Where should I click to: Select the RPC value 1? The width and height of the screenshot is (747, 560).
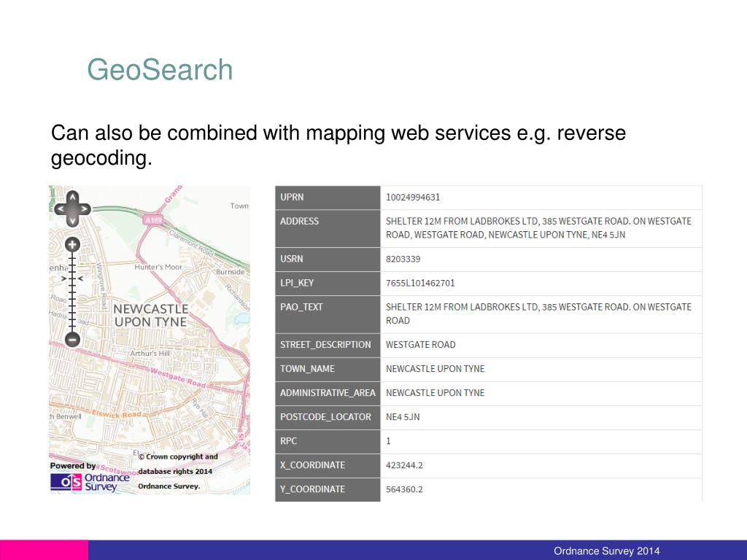[x=388, y=441]
